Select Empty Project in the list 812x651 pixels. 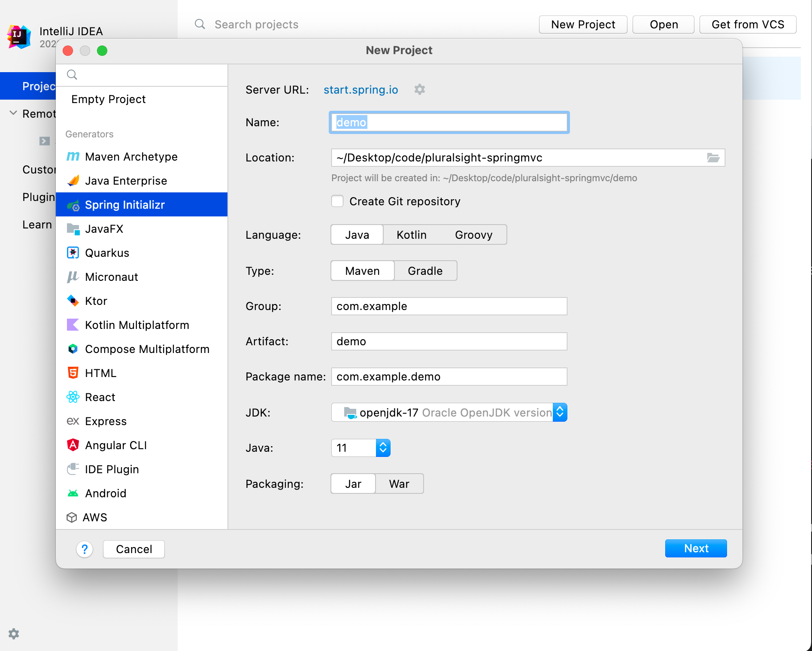(142, 99)
